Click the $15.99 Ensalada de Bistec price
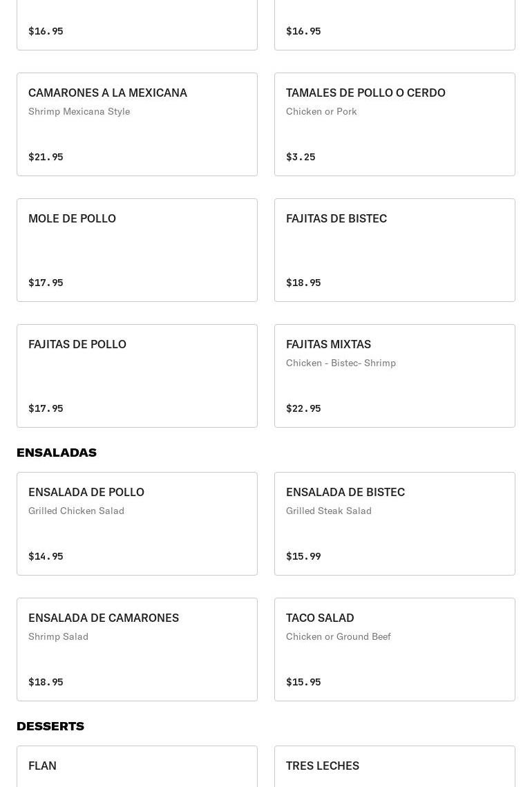Screen dimensions: 532x787 click(303, 556)
